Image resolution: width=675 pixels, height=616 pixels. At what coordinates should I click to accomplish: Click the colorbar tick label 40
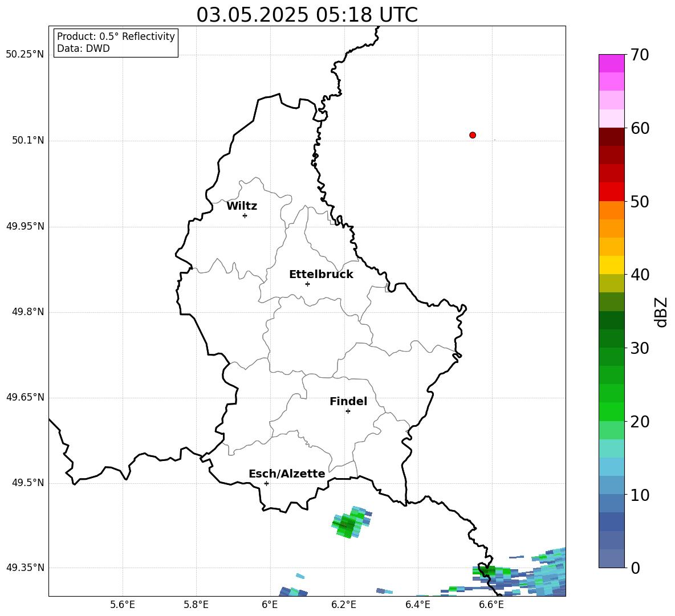[x=639, y=275]
